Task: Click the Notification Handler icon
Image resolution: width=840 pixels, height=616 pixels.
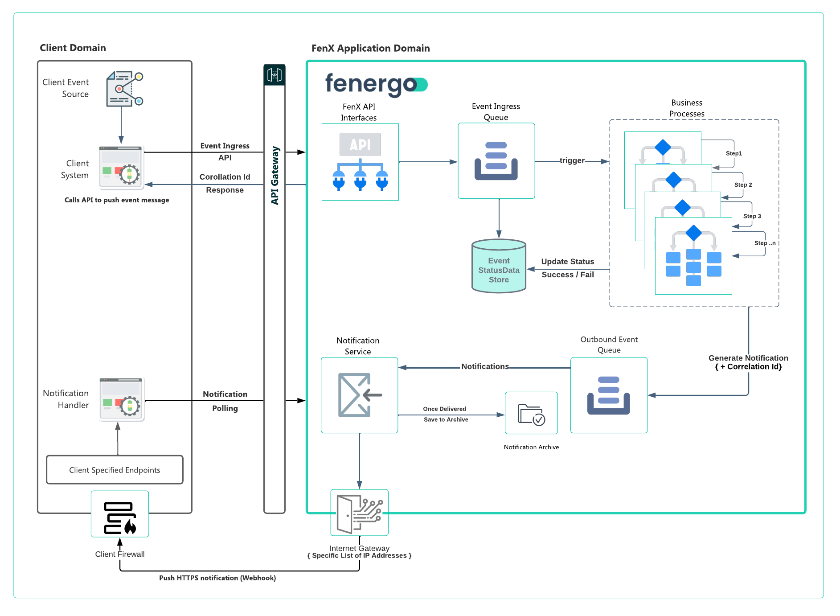Action: 121,399
